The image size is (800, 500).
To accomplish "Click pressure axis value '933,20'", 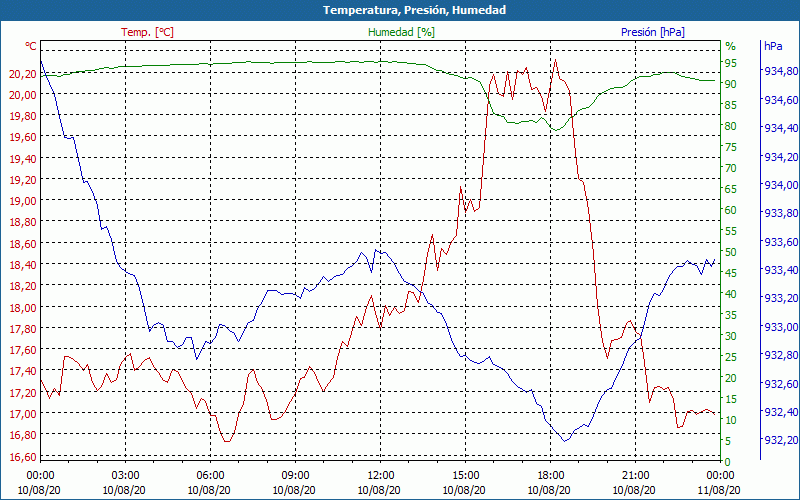I will coord(781,298).
